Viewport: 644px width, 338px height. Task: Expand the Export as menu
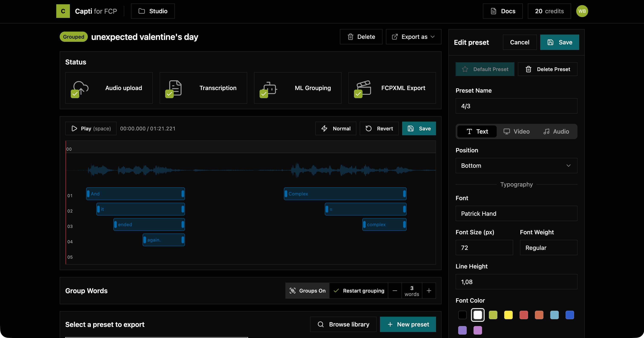click(413, 36)
